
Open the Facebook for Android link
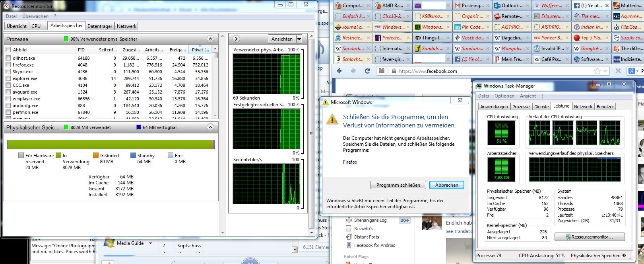click(374, 245)
